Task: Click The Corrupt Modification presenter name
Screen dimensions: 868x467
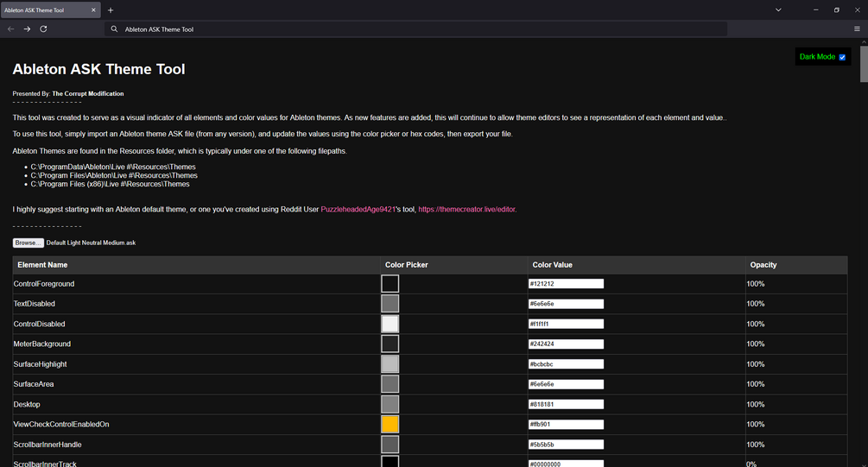Action: (88, 93)
